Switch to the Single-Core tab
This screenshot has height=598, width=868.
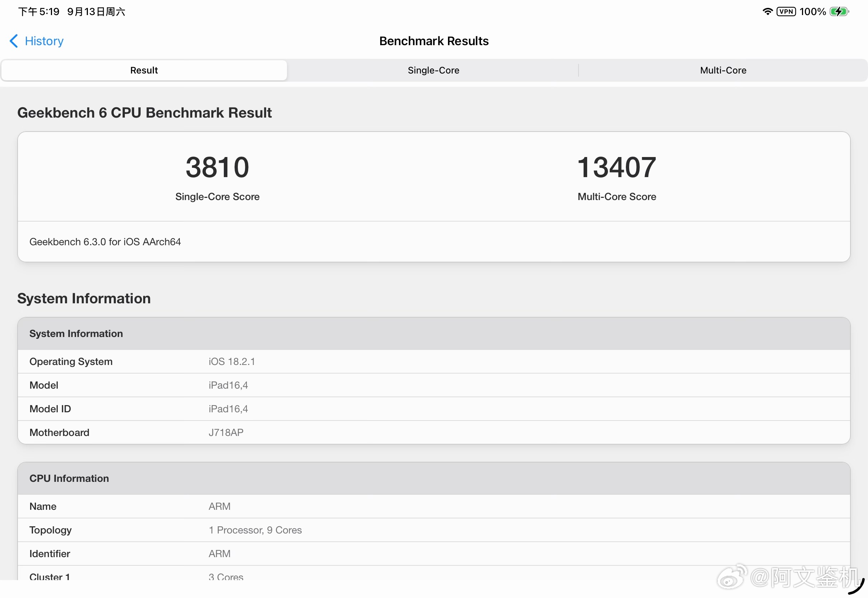(433, 70)
